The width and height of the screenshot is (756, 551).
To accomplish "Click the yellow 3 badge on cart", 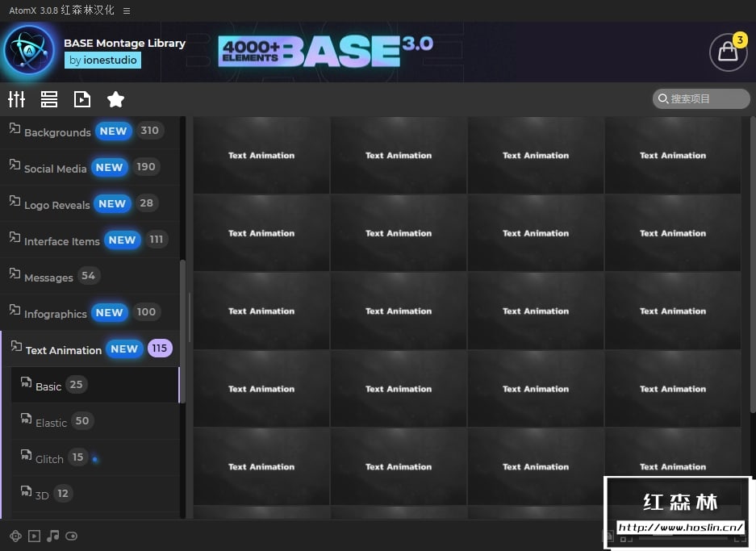I will pos(740,40).
